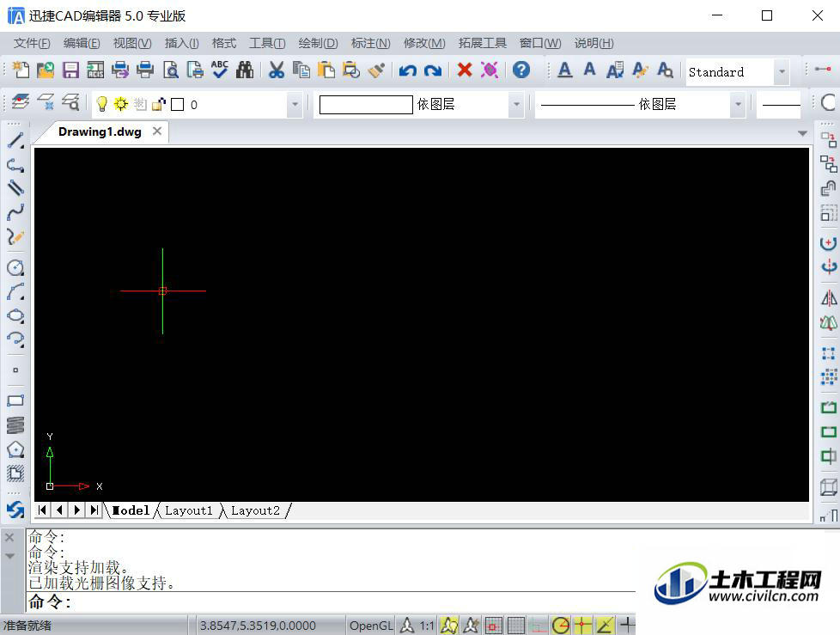Jump to the first layout tab
This screenshot has height=635, width=840.
(x=42, y=510)
